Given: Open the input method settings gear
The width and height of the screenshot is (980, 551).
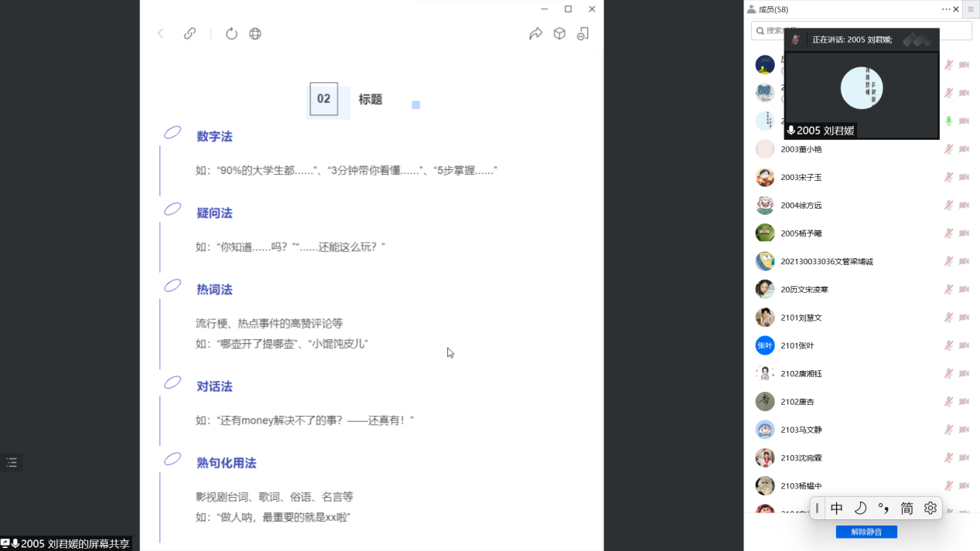Looking at the screenshot, I should coord(930,508).
